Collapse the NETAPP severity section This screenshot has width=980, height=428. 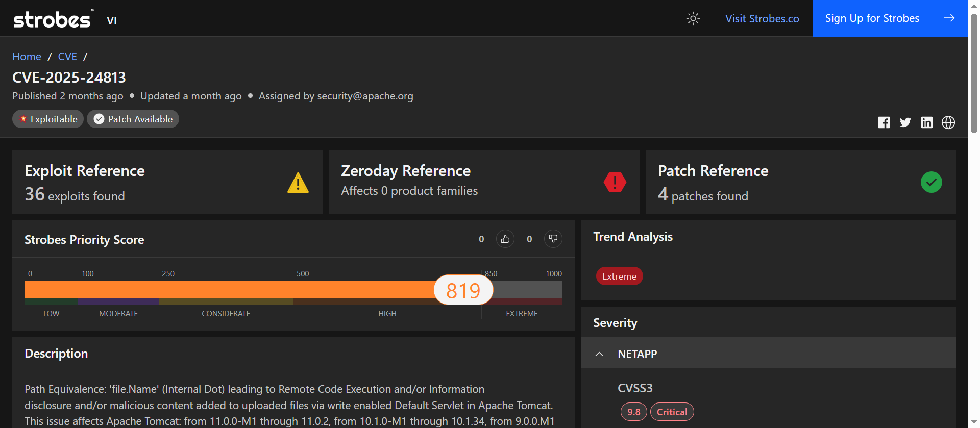click(x=768, y=353)
